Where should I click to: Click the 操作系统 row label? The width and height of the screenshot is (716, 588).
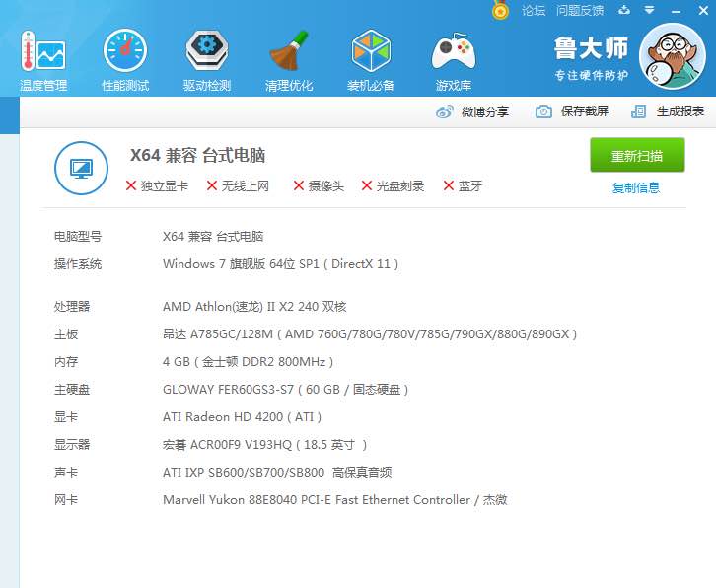[78, 264]
